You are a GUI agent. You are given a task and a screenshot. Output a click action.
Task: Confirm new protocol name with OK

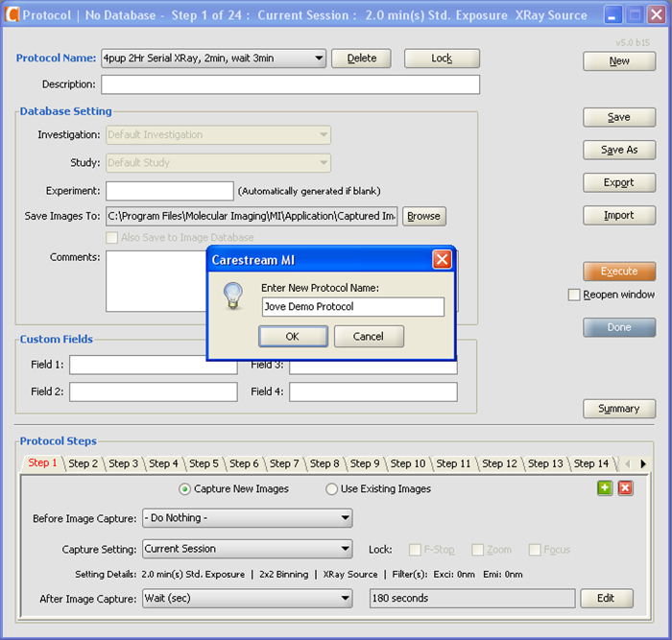293,336
